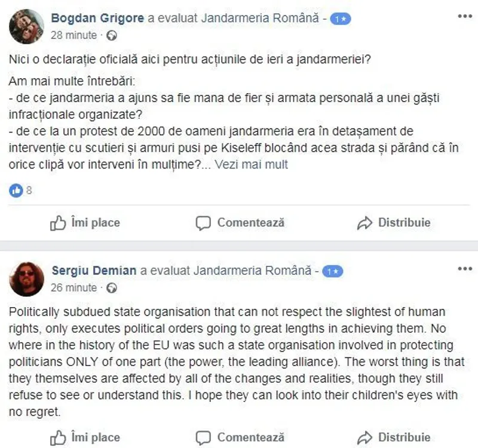Click the thumbs-up icon on Bogdan's post

57,223
